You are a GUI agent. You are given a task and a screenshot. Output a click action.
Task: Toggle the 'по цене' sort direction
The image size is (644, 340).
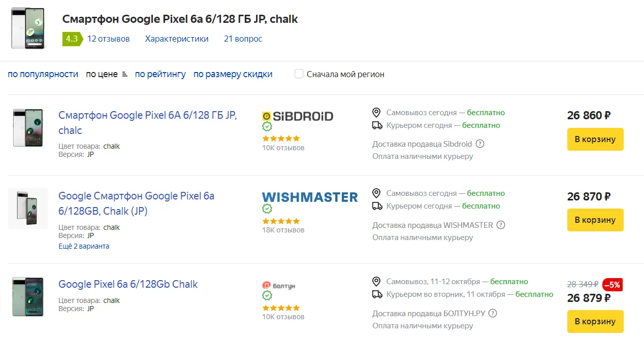106,74
